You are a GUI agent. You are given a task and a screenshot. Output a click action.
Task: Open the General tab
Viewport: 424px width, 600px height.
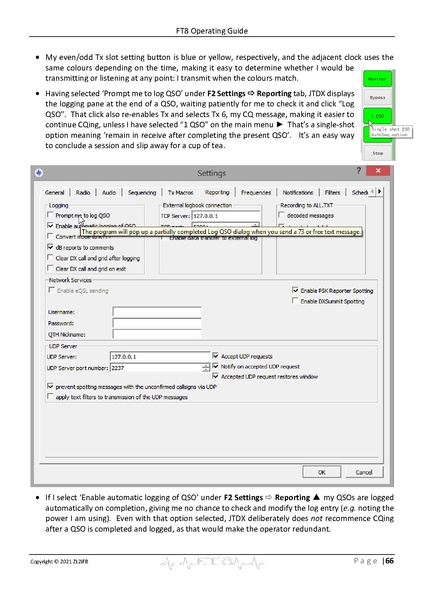pyautogui.click(x=54, y=192)
